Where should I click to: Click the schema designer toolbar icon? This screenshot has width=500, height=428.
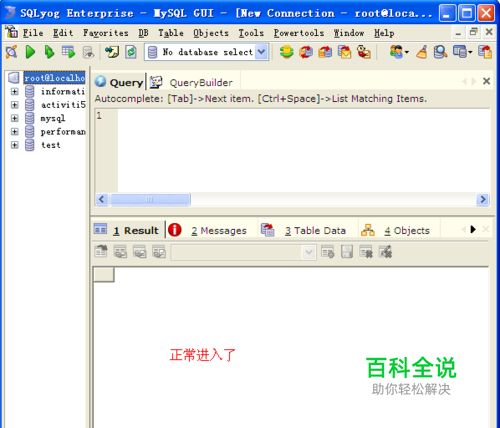point(460,52)
